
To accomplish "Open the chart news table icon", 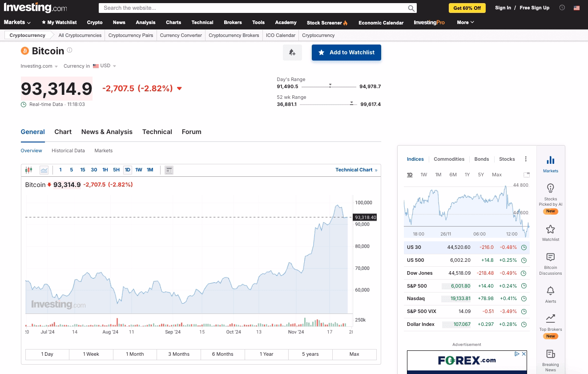I will [169, 170].
